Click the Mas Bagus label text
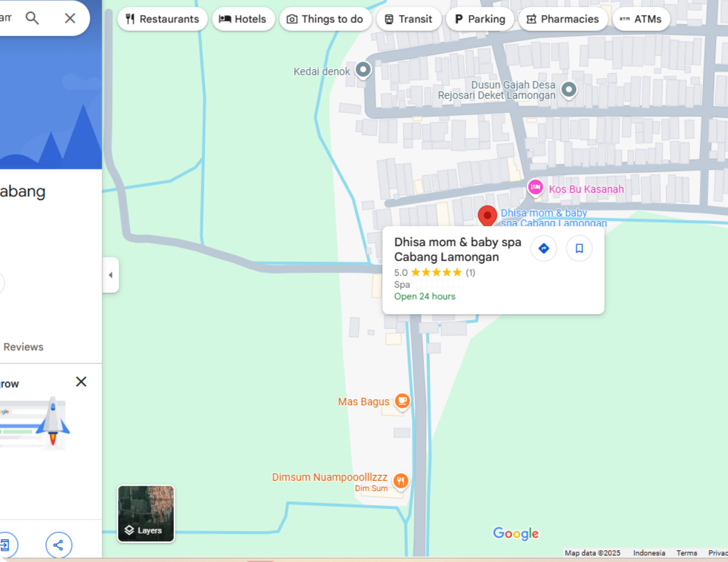Image resolution: width=728 pixels, height=562 pixels. (x=364, y=402)
